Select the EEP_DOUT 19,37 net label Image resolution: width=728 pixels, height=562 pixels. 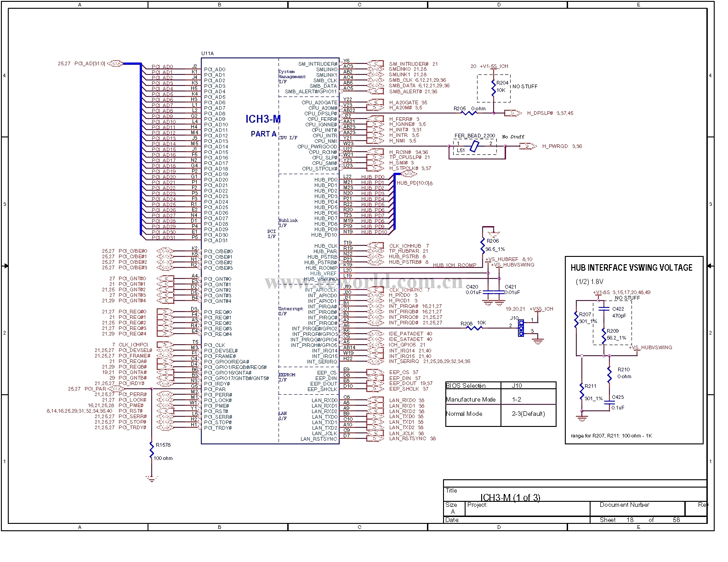(411, 383)
